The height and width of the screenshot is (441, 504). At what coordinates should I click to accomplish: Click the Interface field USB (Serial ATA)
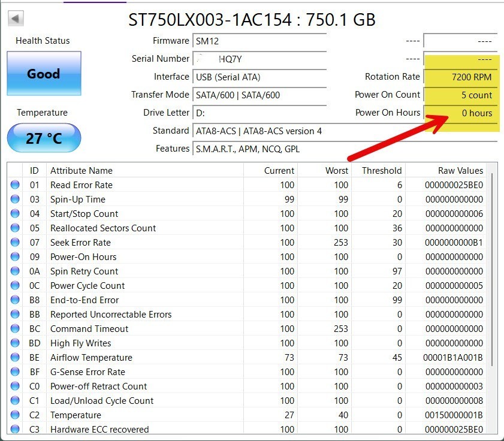click(259, 77)
